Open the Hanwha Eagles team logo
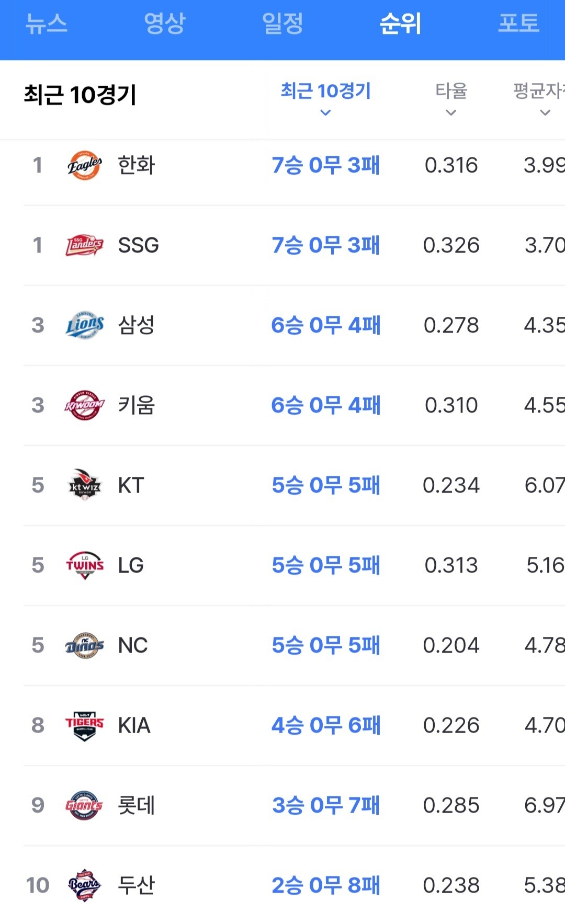 point(84,165)
